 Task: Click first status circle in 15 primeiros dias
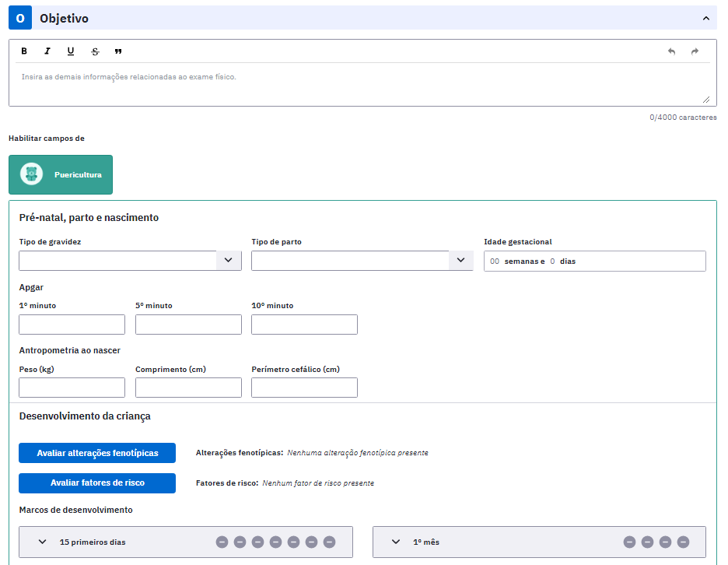click(222, 542)
